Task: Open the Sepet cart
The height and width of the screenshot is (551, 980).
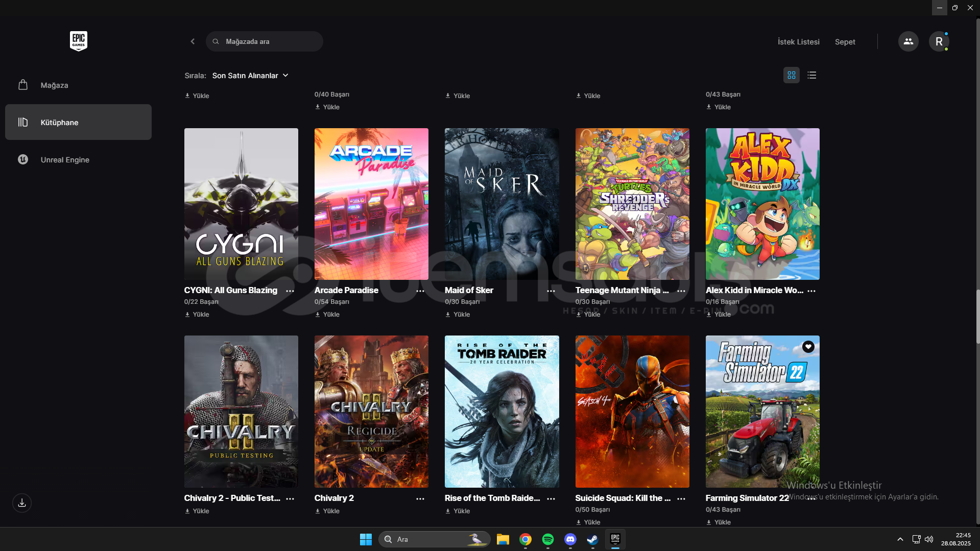Action: [x=845, y=42]
